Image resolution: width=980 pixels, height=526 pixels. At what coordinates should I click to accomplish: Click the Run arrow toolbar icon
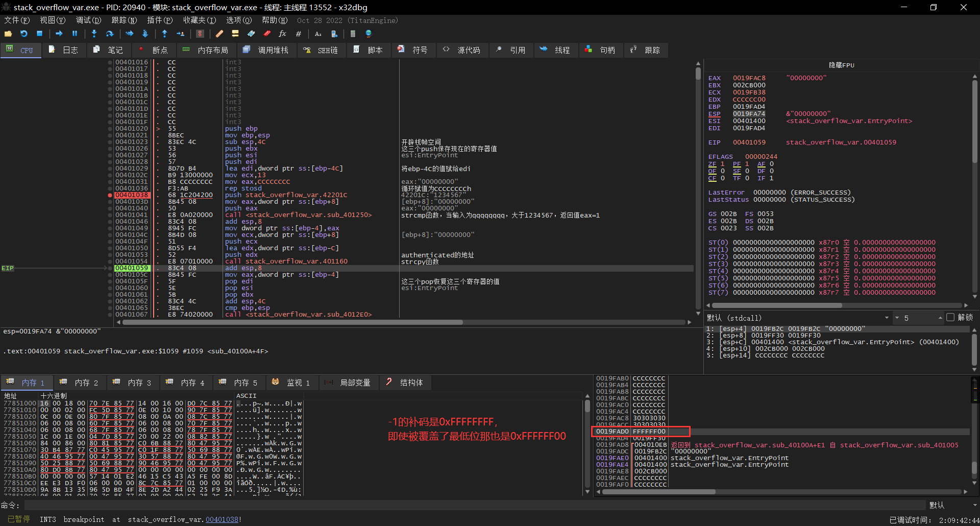click(59, 34)
